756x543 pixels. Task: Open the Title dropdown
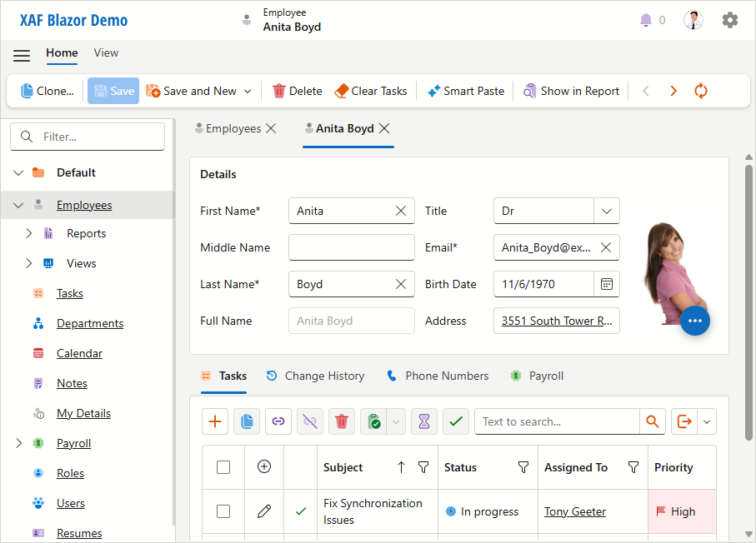(607, 211)
